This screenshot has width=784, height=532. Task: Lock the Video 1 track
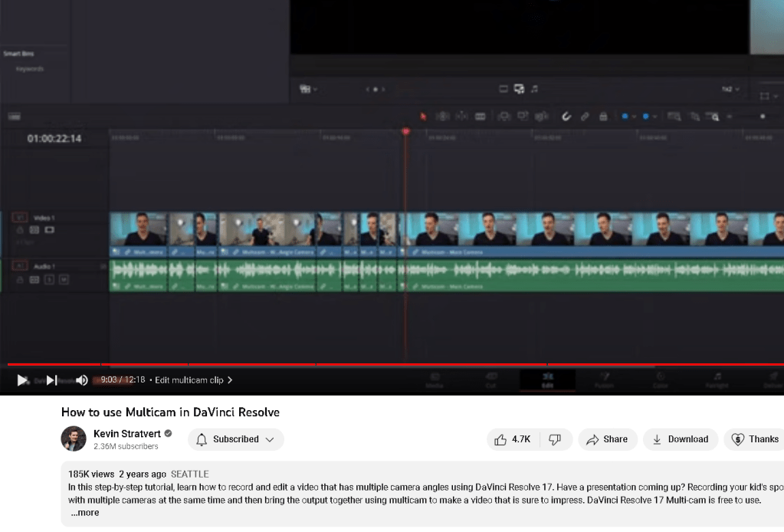(20, 230)
